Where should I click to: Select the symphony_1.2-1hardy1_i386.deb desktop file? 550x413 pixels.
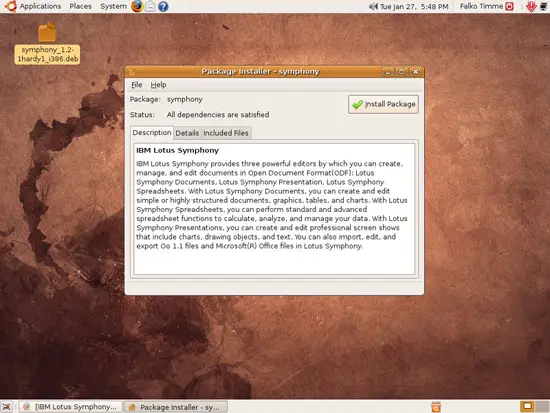47,43
